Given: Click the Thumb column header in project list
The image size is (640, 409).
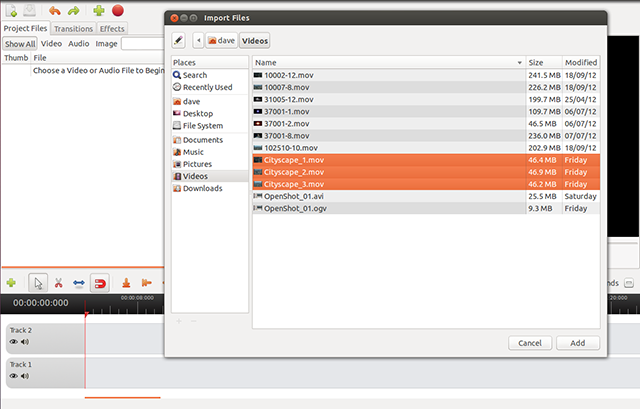Looking at the screenshot, I should coord(16,58).
